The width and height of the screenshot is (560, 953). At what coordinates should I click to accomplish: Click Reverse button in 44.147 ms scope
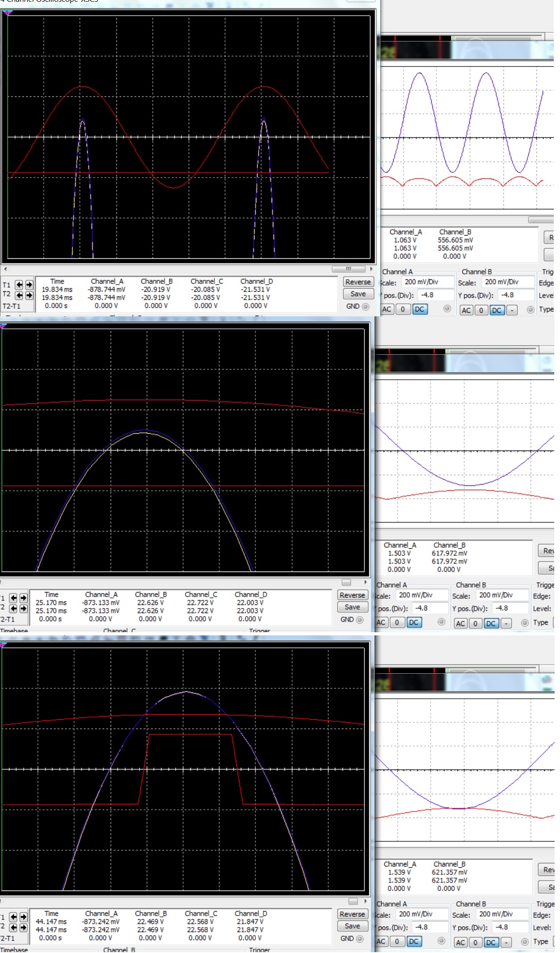[352, 914]
